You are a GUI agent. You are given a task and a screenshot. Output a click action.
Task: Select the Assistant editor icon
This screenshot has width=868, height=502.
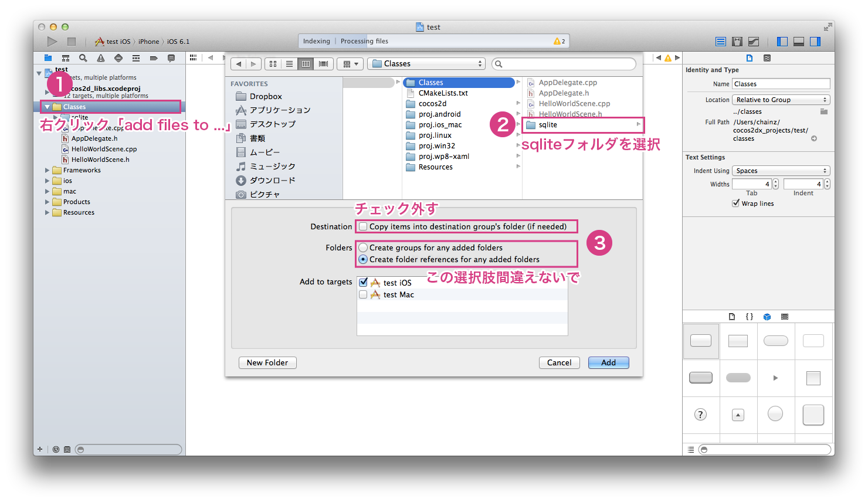pyautogui.click(x=737, y=42)
